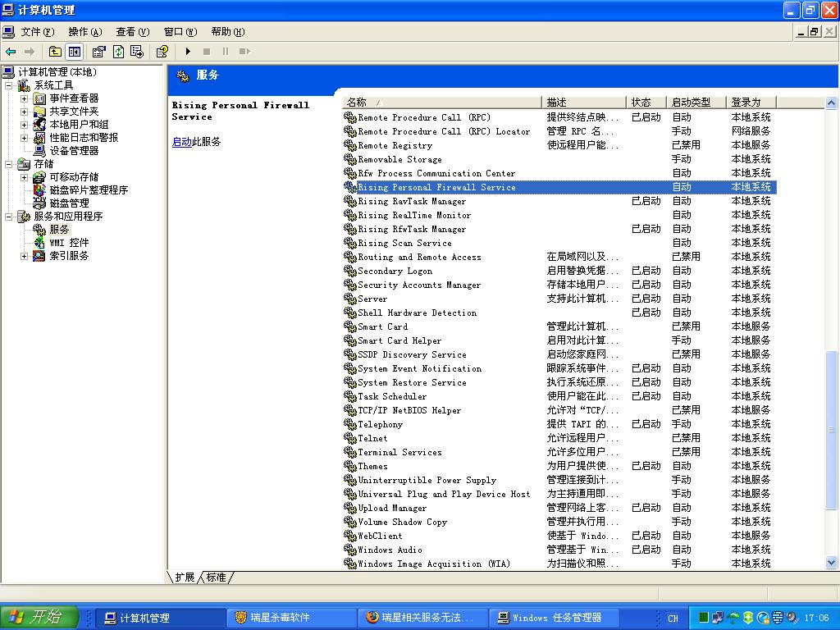Switch to the 标准 tab
Image resolution: width=840 pixels, height=630 pixels.
pos(216,577)
